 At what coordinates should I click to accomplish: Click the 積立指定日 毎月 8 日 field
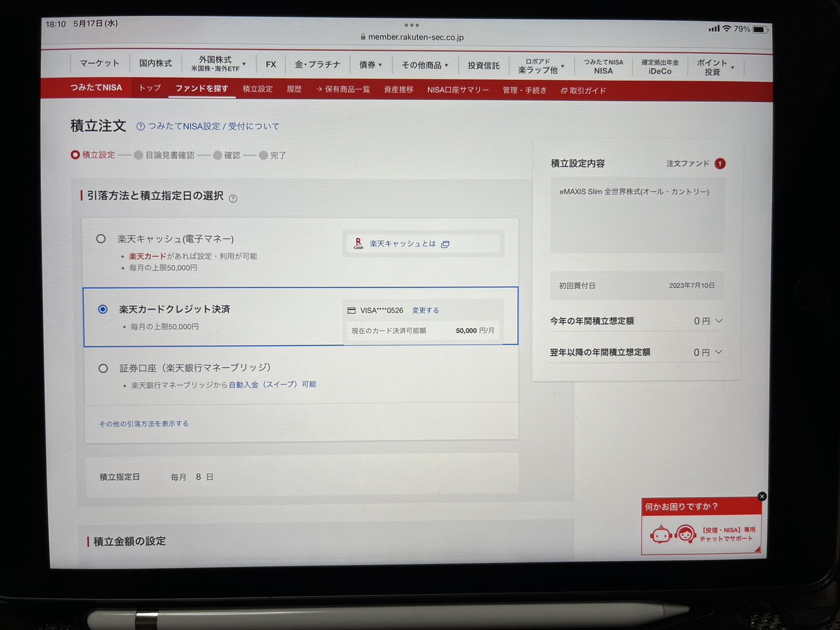point(302,477)
